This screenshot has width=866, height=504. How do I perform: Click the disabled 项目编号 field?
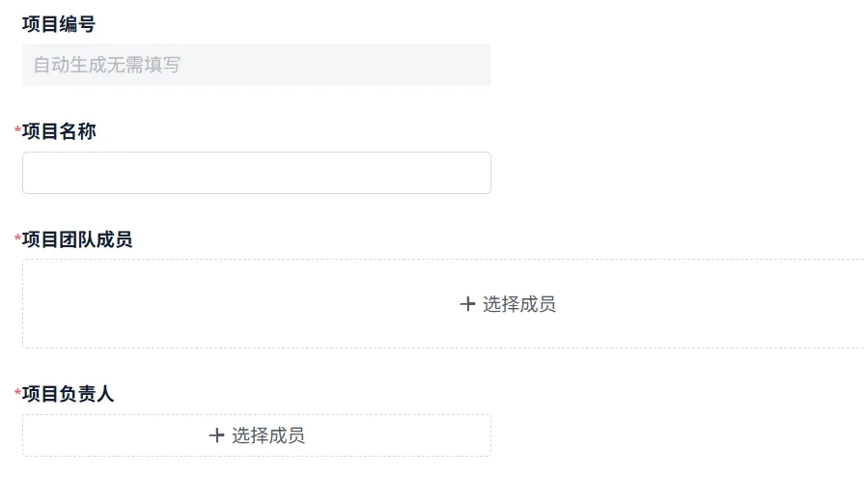tap(256, 65)
